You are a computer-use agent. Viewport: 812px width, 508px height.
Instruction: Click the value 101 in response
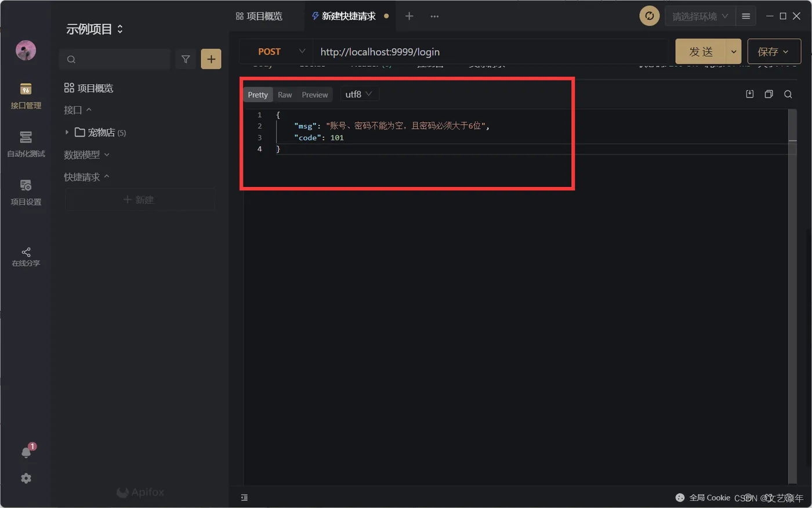pyautogui.click(x=337, y=138)
